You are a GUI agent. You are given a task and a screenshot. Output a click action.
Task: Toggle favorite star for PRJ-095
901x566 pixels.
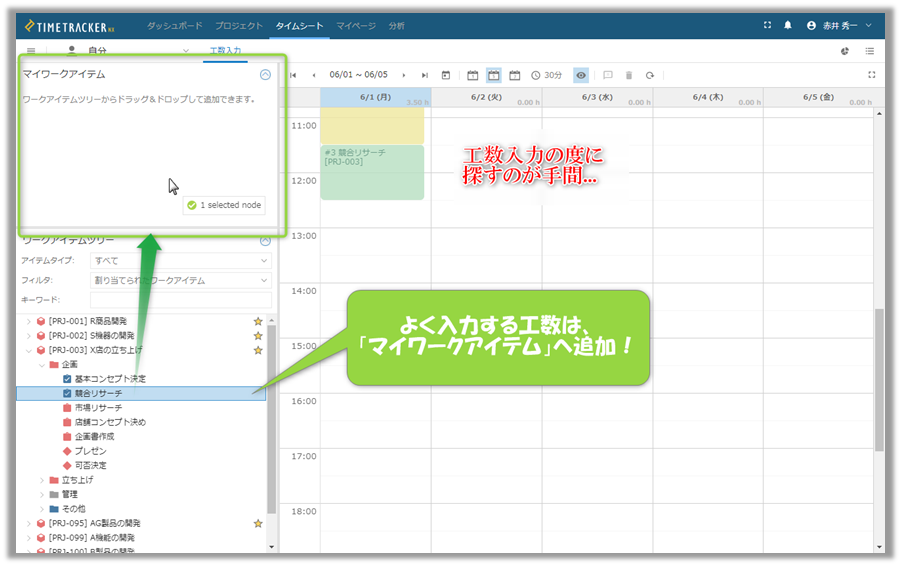(x=258, y=523)
